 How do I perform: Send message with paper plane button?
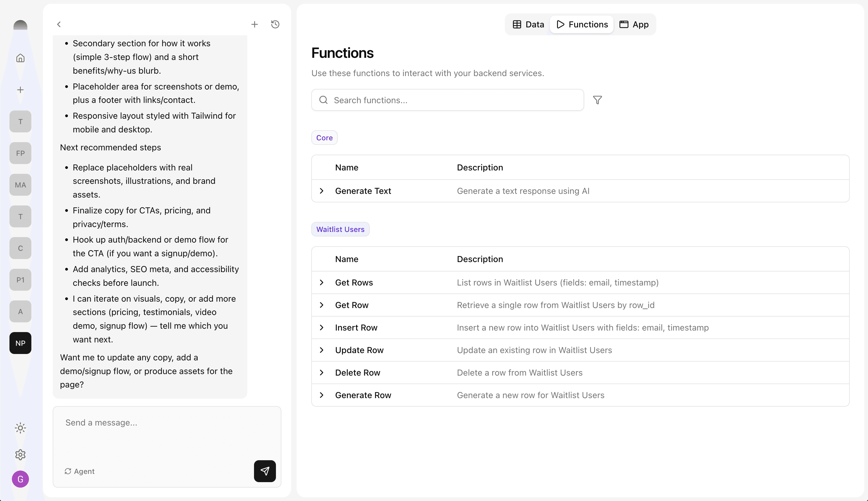coord(264,471)
